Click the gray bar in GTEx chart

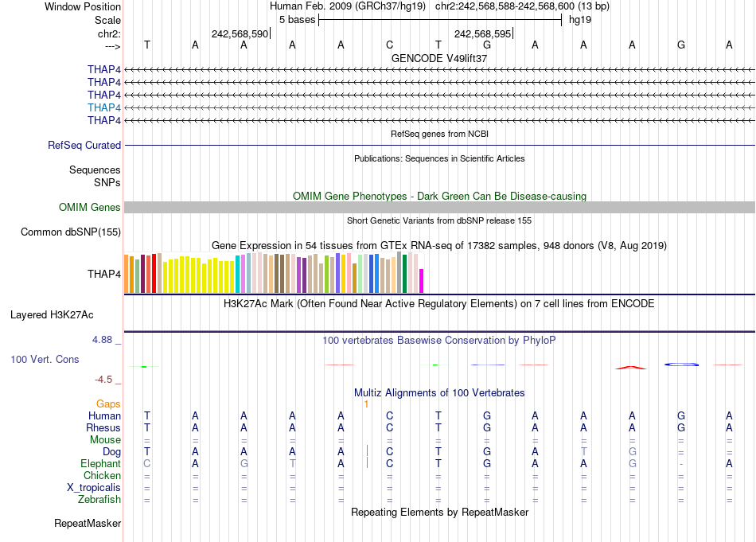(399, 272)
